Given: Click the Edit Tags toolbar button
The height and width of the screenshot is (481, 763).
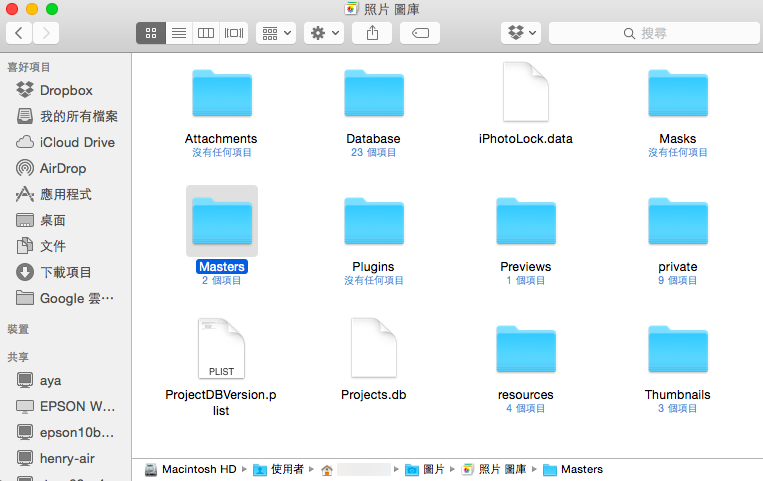Looking at the screenshot, I should click(x=420, y=33).
